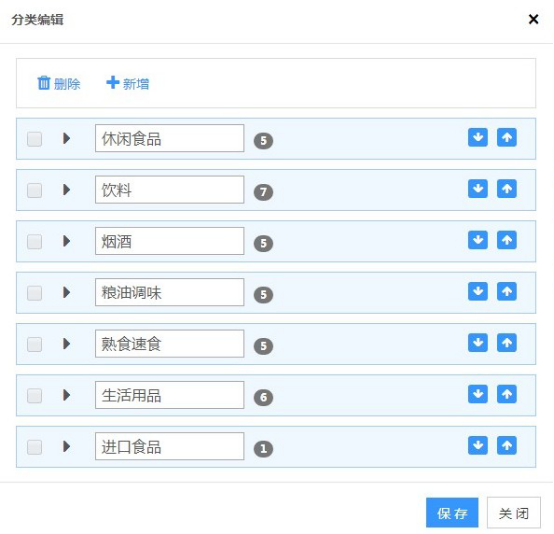The width and height of the screenshot is (554, 534).
Task: Move 进口食品 category up
Action: (507, 445)
